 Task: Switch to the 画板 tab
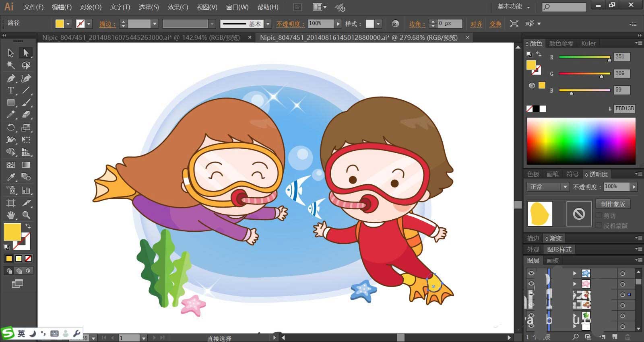pyautogui.click(x=553, y=260)
